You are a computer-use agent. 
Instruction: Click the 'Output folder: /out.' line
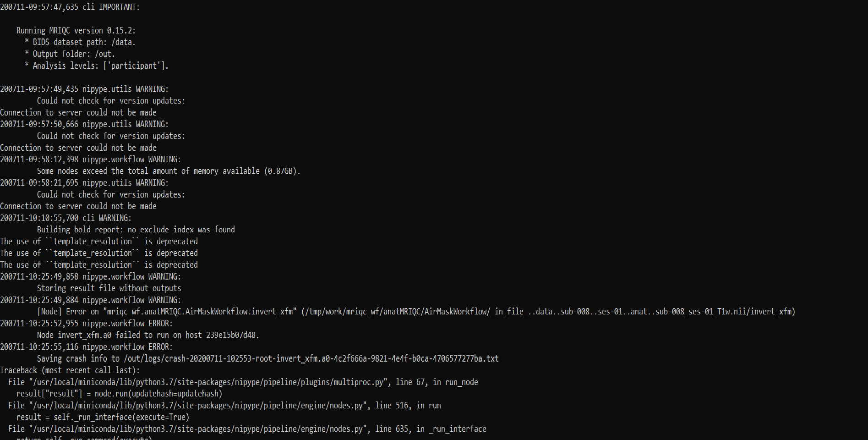70,54
